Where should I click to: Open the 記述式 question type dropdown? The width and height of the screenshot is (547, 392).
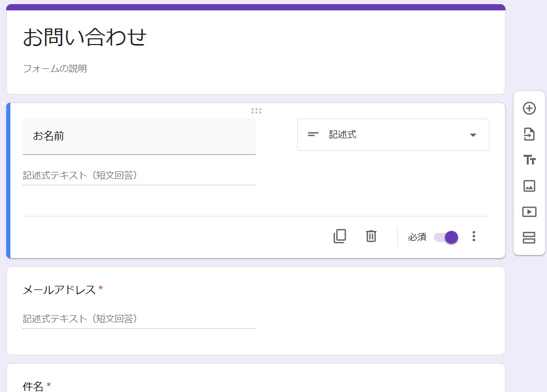click(x=392, y=134)
